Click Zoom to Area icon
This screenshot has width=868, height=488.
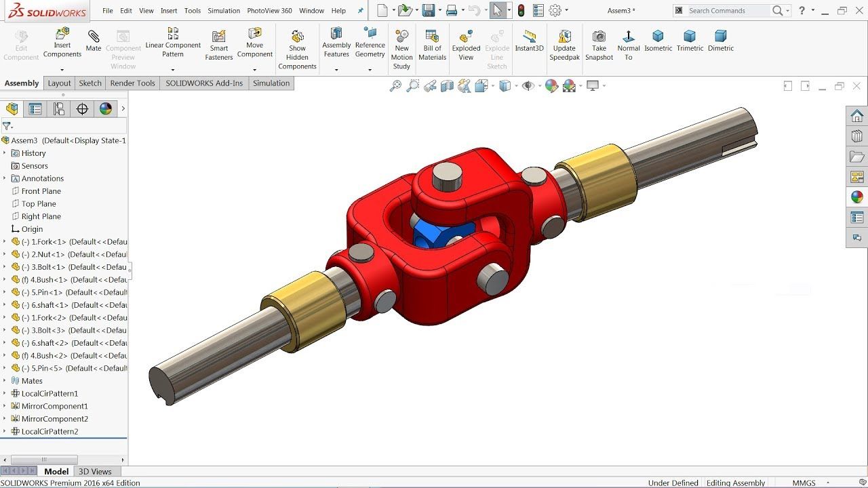412,86
